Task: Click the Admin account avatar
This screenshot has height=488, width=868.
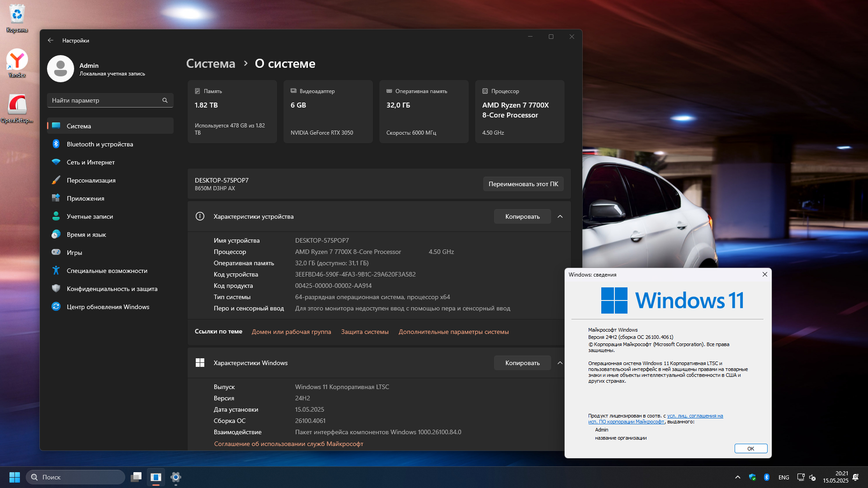Action: (61, 69)
